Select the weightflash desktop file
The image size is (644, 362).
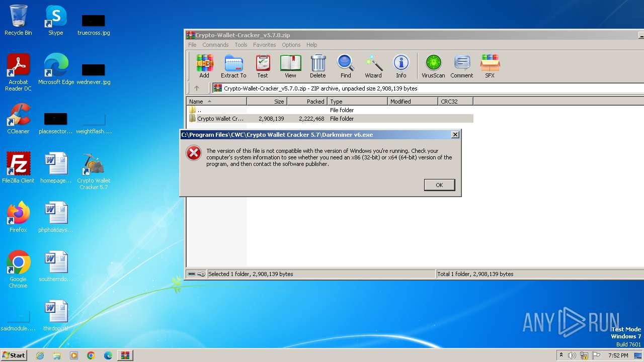click(94, 123)
